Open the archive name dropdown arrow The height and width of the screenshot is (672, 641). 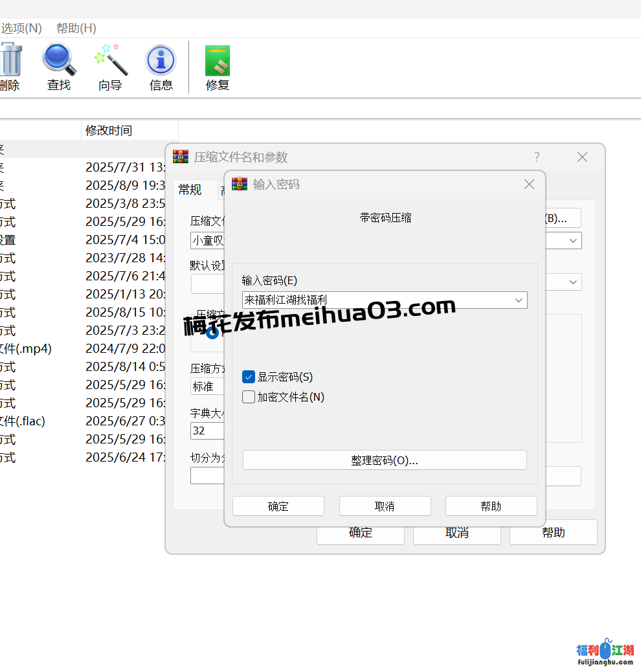(573, 241)
